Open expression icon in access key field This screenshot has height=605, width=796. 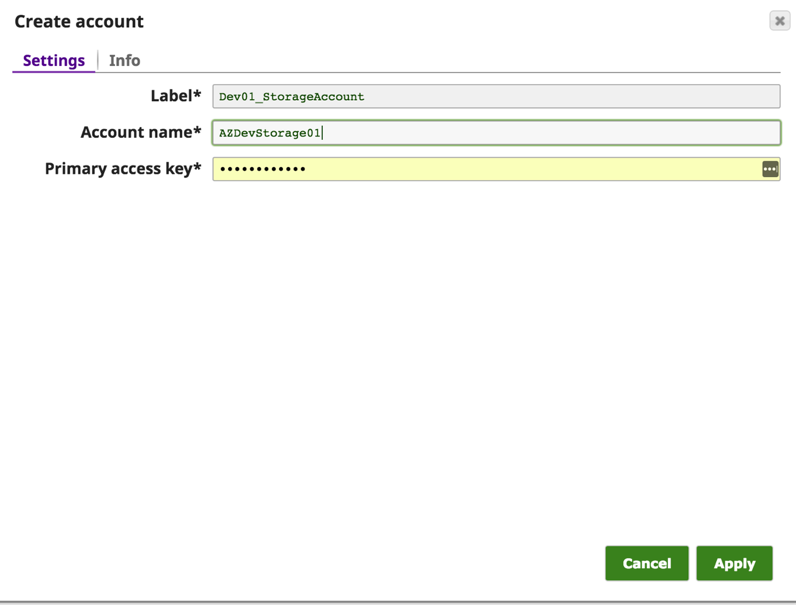click(770, 169)
